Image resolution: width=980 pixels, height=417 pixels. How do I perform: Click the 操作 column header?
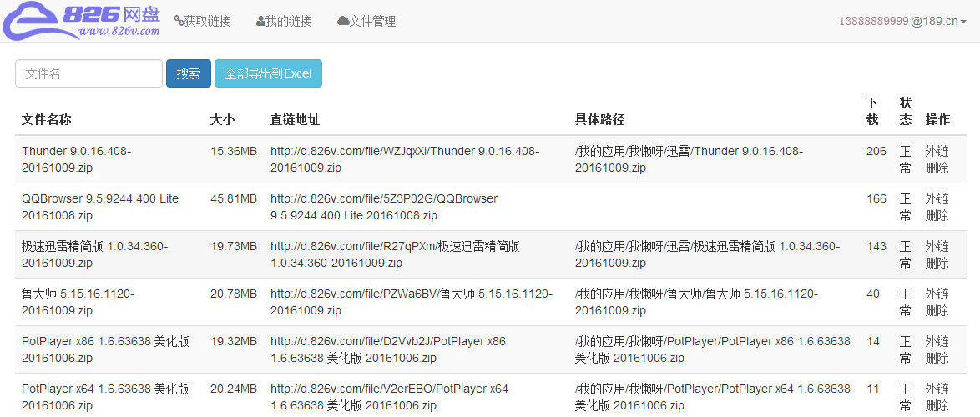[x=937, y=119]
